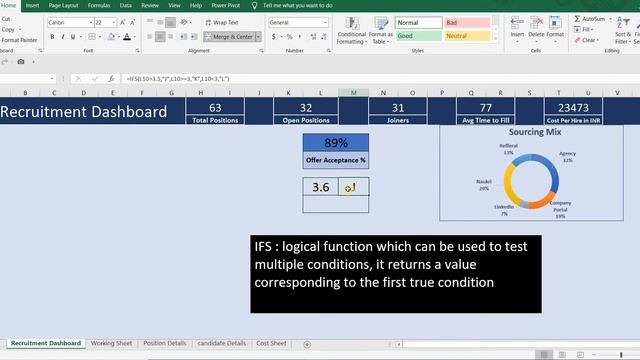The image size is (640, 360).
Task: Align text to the right
Action: pyautogui.click(x=171, y=37)
